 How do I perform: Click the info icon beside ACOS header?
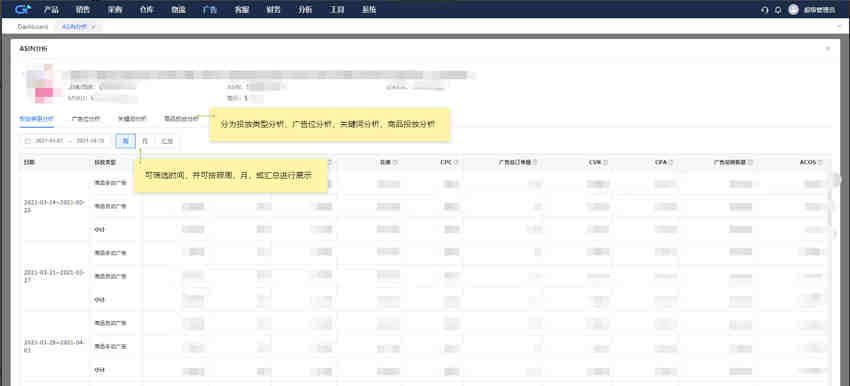821,162
